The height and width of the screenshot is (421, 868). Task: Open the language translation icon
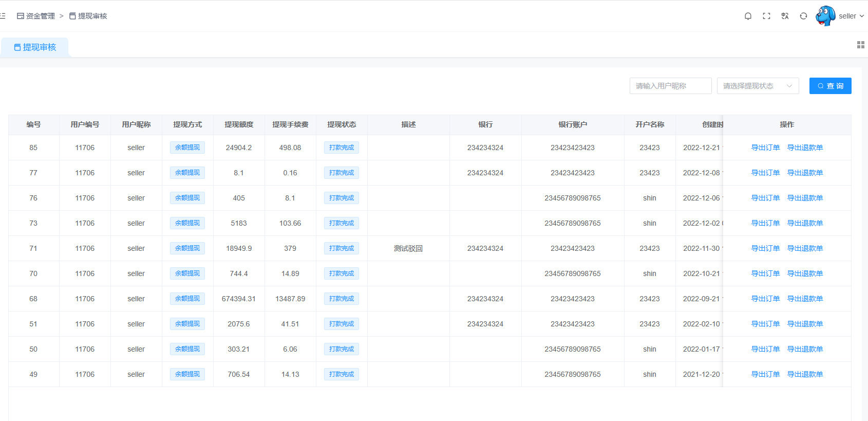[785, 16]
